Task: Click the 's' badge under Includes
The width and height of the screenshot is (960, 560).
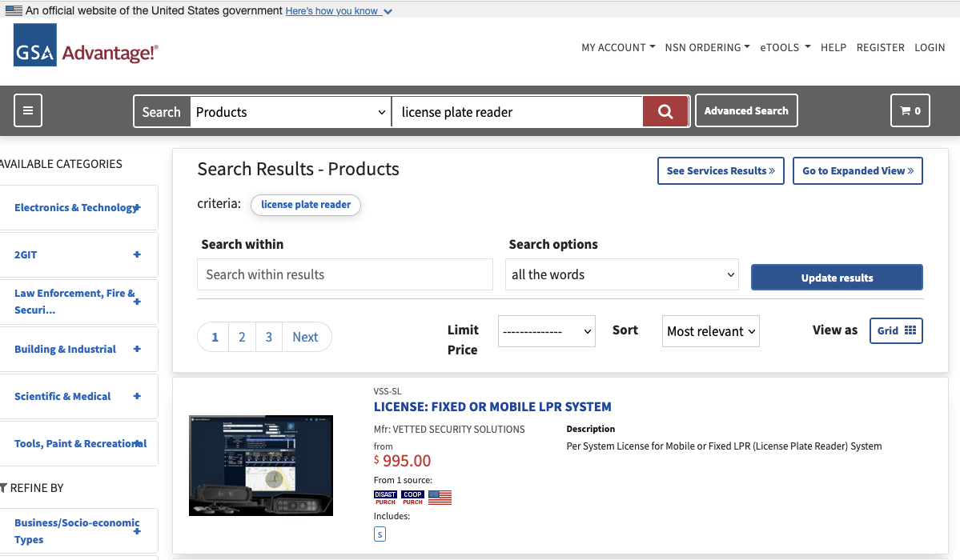Action: point(379,534)
